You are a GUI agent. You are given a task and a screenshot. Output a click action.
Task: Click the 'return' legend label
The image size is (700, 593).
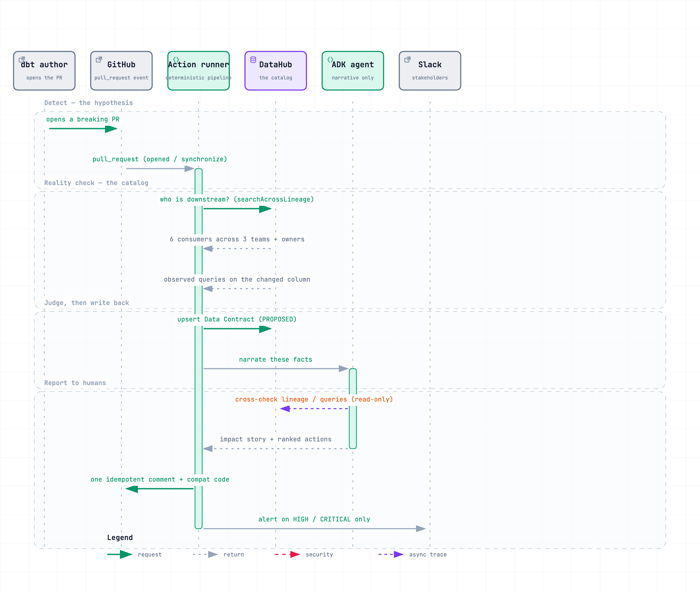coord(234,555)
